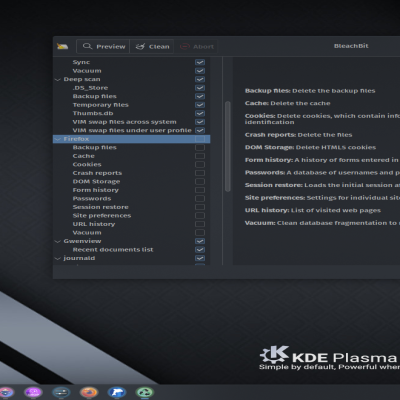Select the Temporary files row
This screenshot has height=400, width=400.
click(132, 105)
